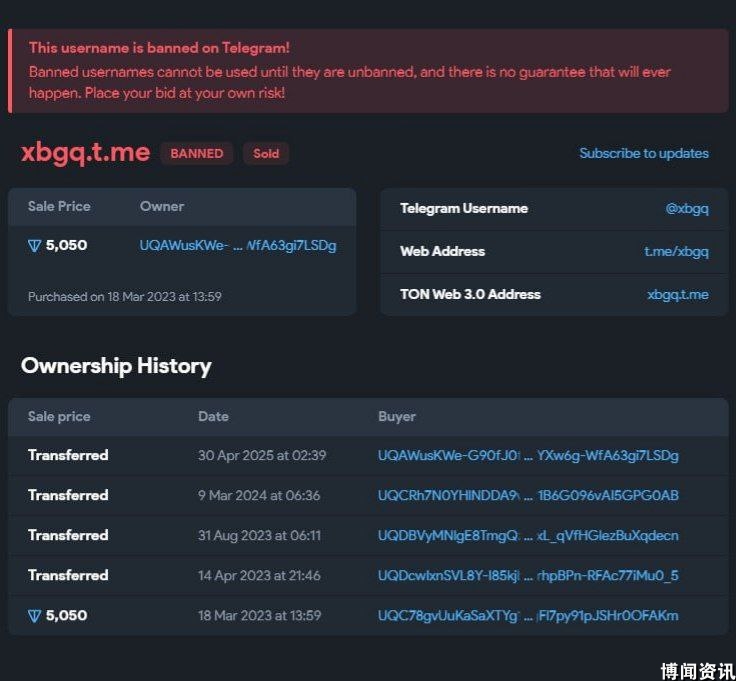This screenshot has height=681, width=736.
Task: Click 'Transferred' in the 31 Aug 2023 row
Action: pos(68,536)
